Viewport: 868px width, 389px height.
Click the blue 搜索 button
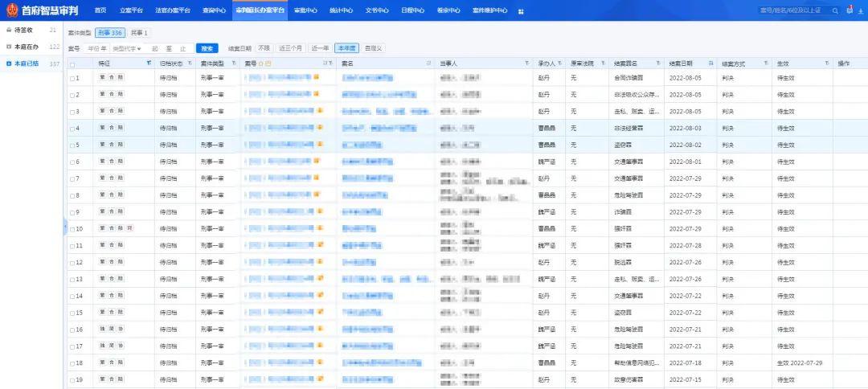tap(207, 49)
